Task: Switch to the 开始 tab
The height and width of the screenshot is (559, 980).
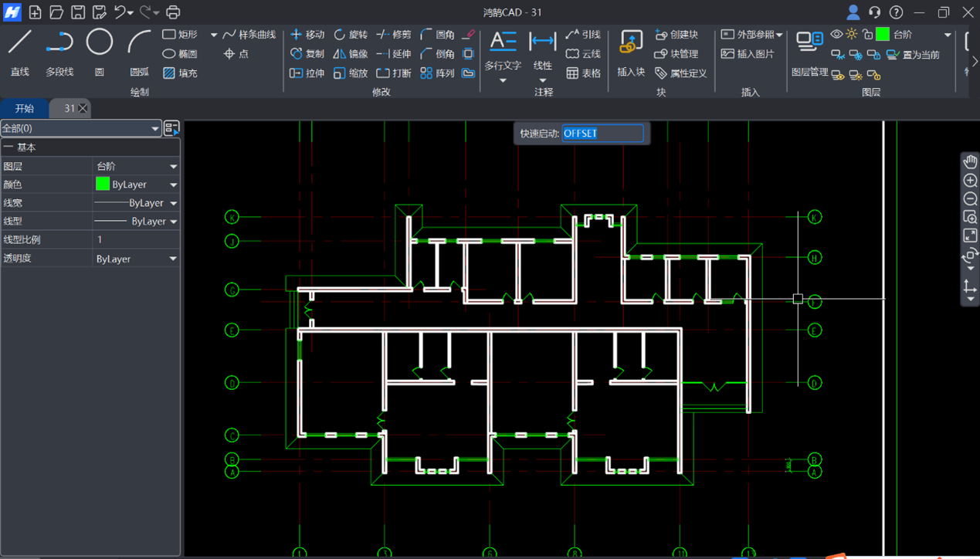Action: pyautogui.click(x=25, y=109)
